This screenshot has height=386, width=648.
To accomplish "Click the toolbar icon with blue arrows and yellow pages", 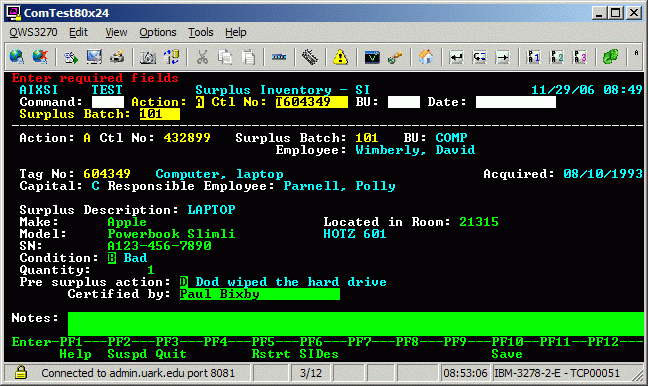I will pos(171,57).
